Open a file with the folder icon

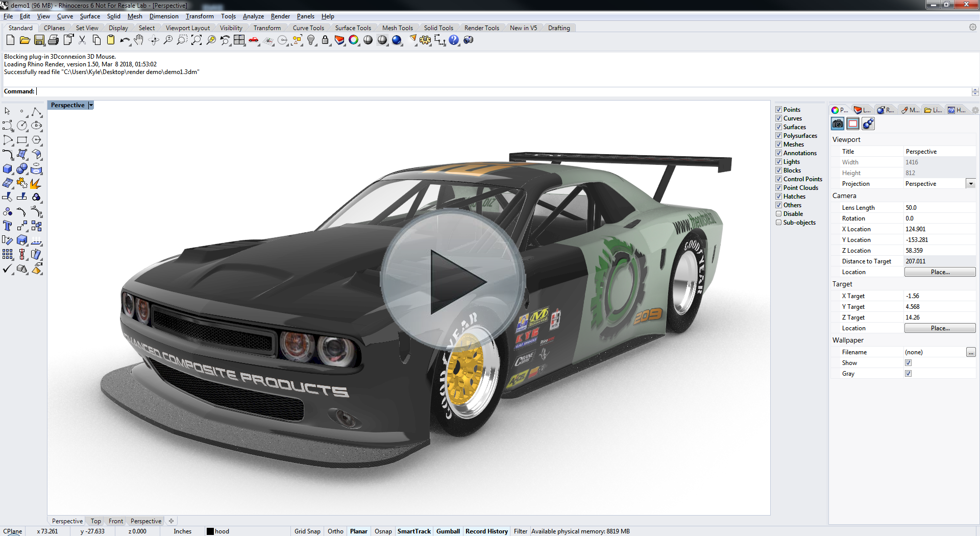pos(24,40)
